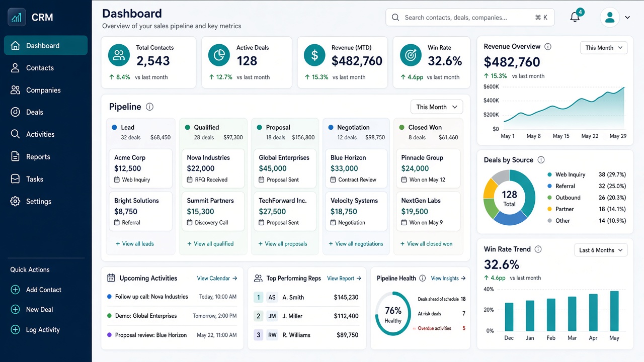644x362 pixels.
Task: Click Proposal review: Blue Horizon activity
Action: pos(172,335)
